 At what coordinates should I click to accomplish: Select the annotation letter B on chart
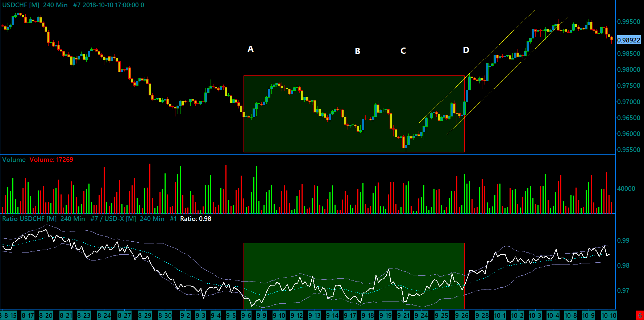(x=358, y=51)
